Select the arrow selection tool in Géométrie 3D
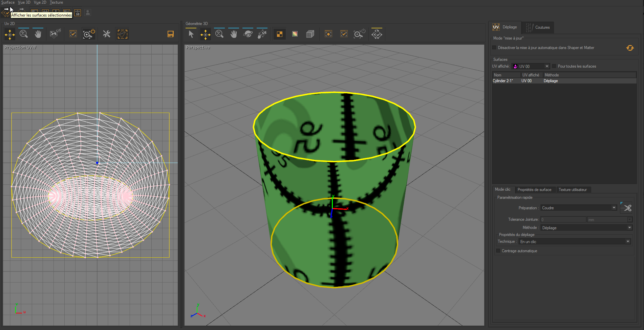The height and width of the screenshot is (330, 644). tap(191, 34)
